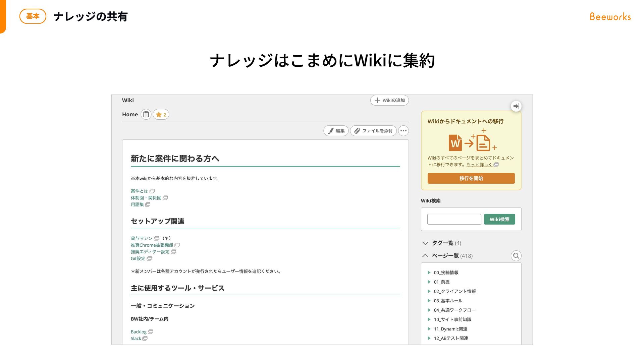Expand the 00_接続情報 tree node
This screenshot has height=362, width=644.
click(x=429, y=273)
